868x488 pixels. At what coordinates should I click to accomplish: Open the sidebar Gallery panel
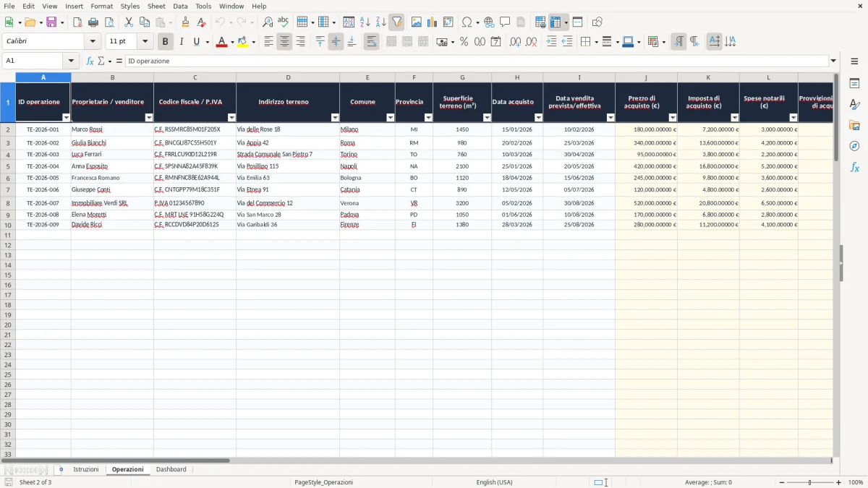tap(854, 126)
